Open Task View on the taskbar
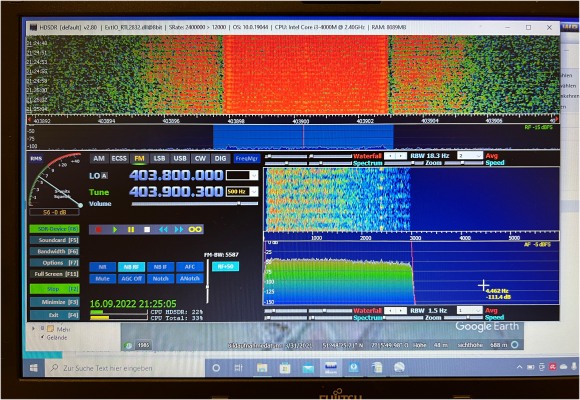The image size is (580, 400). click(x=239, y=368)
